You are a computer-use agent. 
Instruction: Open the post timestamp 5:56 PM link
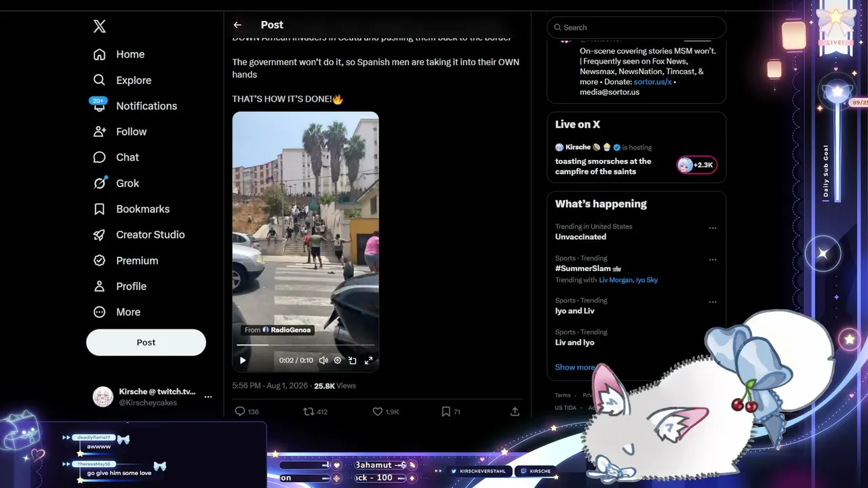270,386
